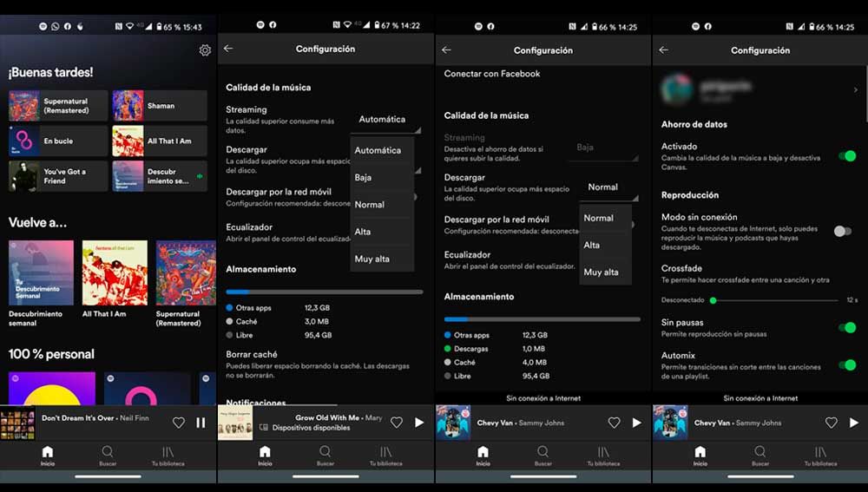Choose Alta in the three-option Descargar list
Screen dimensions: 868x492
point(606,246)
